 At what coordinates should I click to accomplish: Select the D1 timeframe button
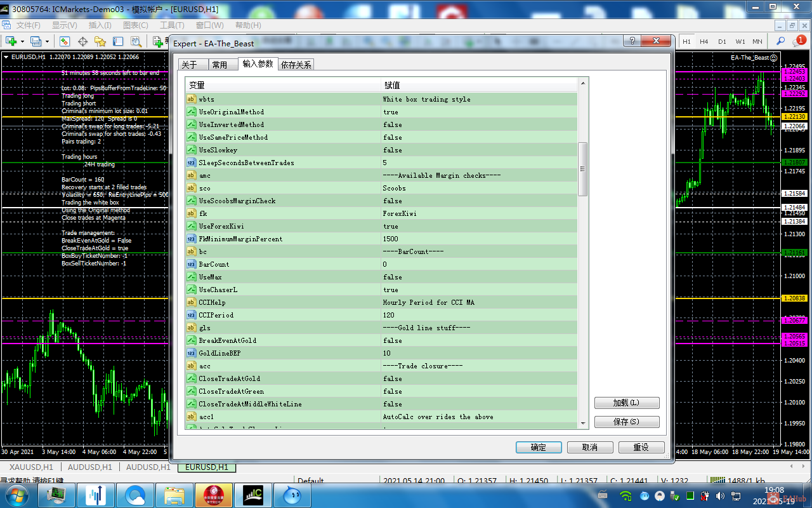point(722,41)
